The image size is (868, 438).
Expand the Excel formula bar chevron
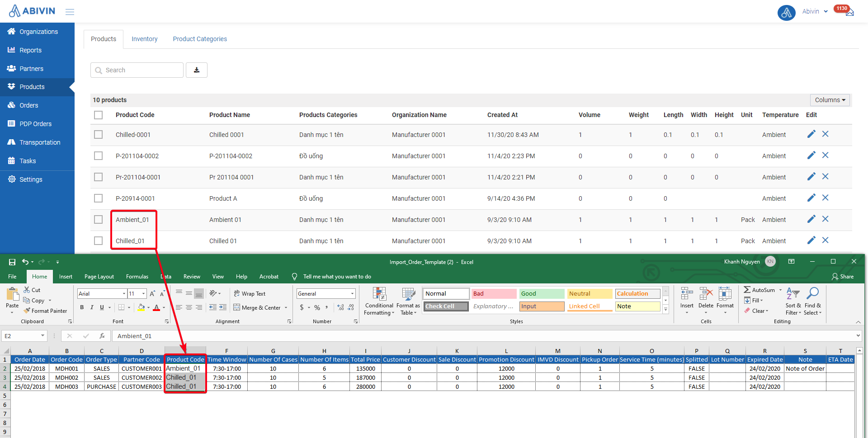point(858,336)
